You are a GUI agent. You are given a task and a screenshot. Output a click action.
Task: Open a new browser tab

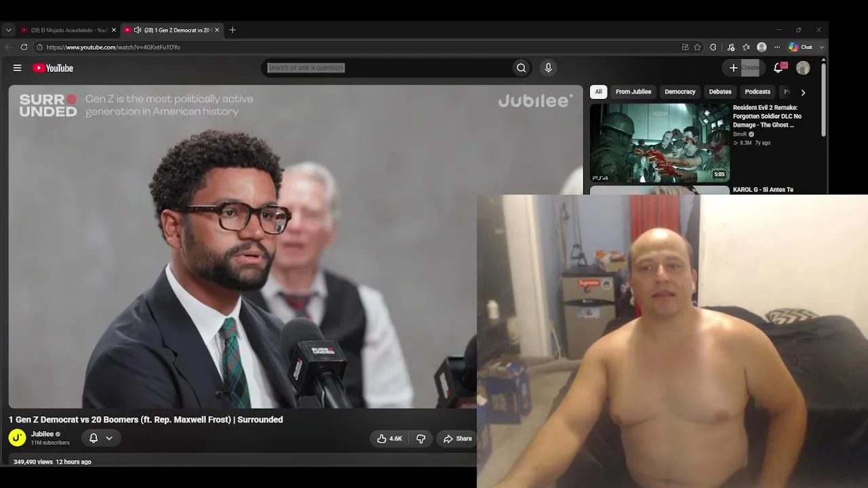pos(232,30)
